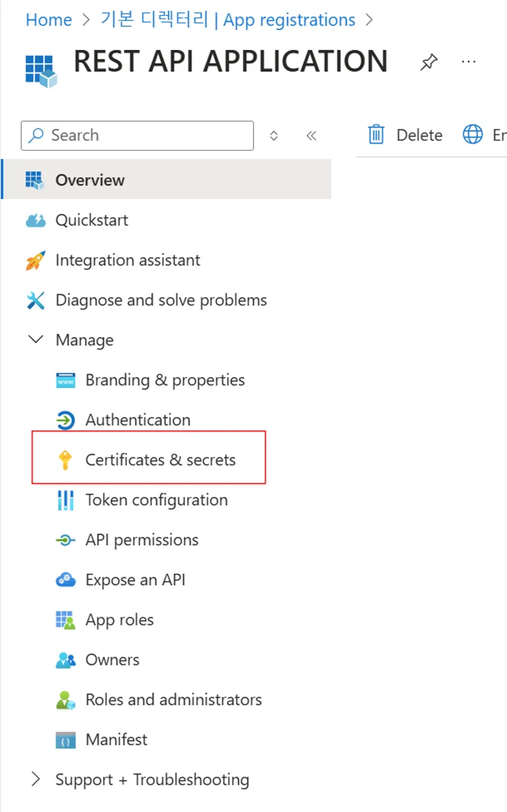The width and height of the screenshot is (507, 812).
Task: Click the Expose an API cloud icon
Action: click(65, 580)
